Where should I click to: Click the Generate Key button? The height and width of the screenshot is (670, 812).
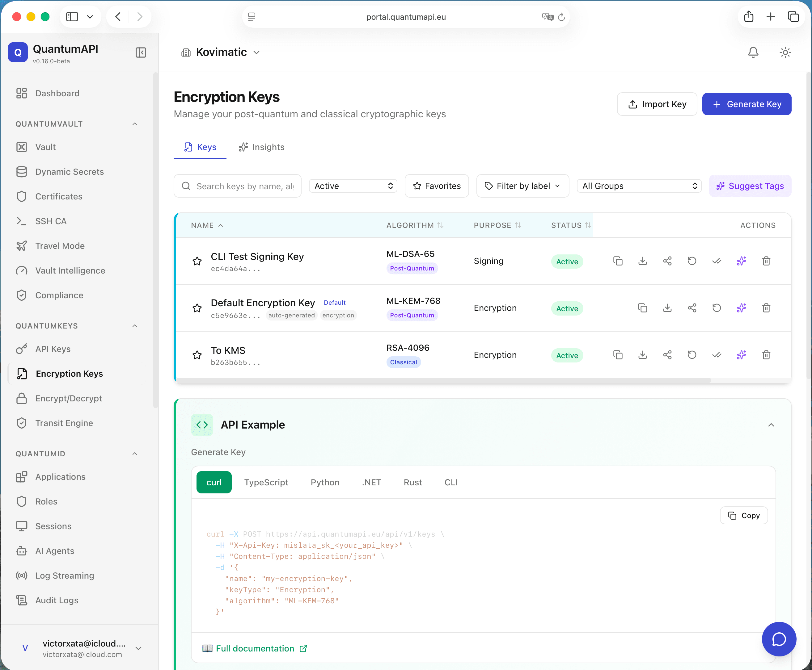coord(746,104)
